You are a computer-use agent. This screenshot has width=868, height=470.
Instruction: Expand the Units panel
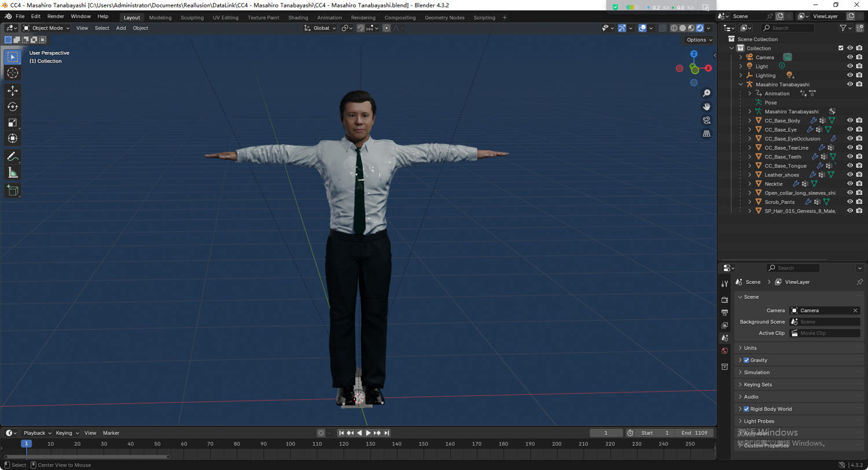point(750,348)
